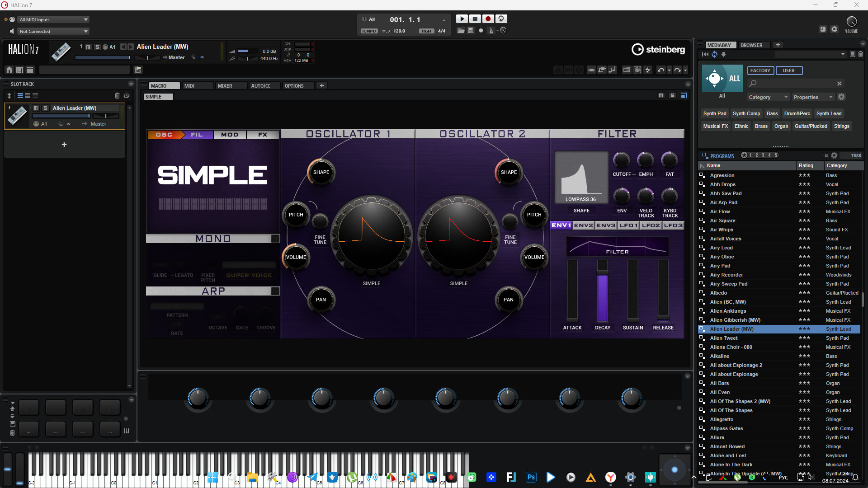Open the Windows Start menu

[212, 477]
